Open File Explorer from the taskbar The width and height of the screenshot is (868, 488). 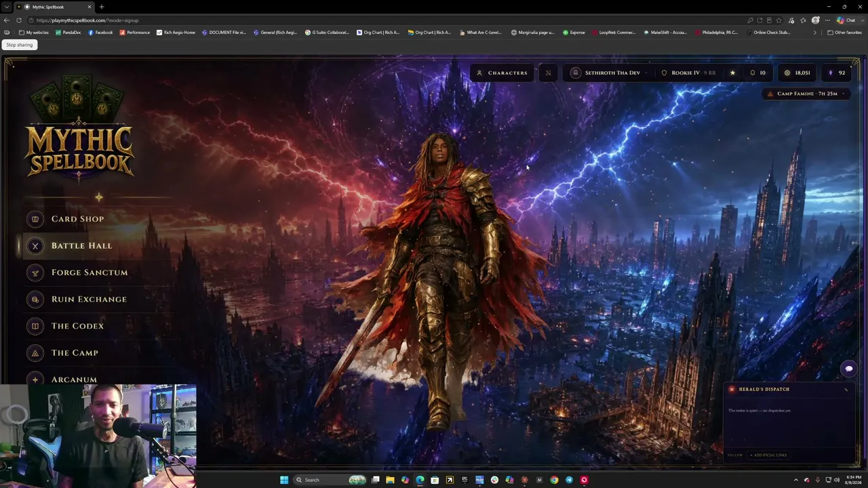(390, 480)
